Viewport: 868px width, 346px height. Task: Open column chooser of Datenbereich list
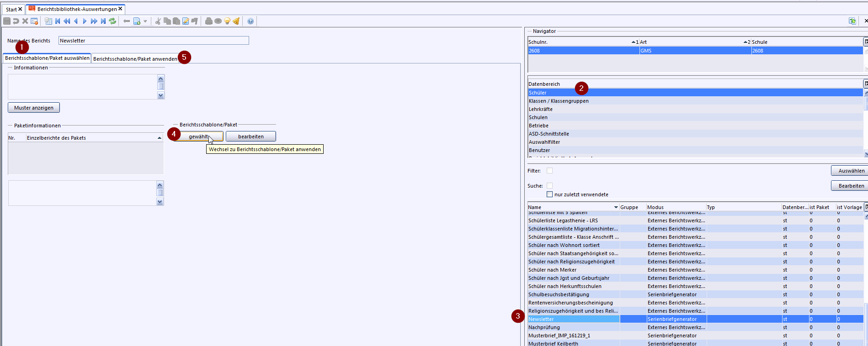tap(866, 84)
